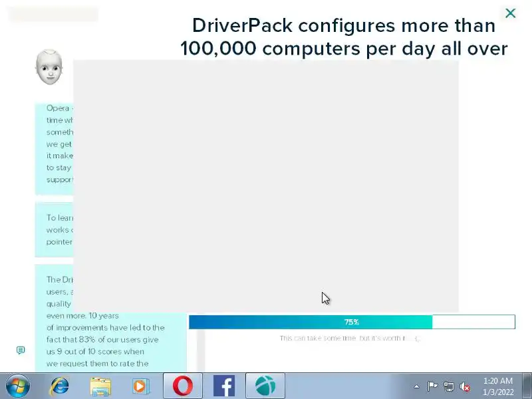Click the Opera message bubble
The height and width of the screenshot is (399, 532).
click(55, 148)
